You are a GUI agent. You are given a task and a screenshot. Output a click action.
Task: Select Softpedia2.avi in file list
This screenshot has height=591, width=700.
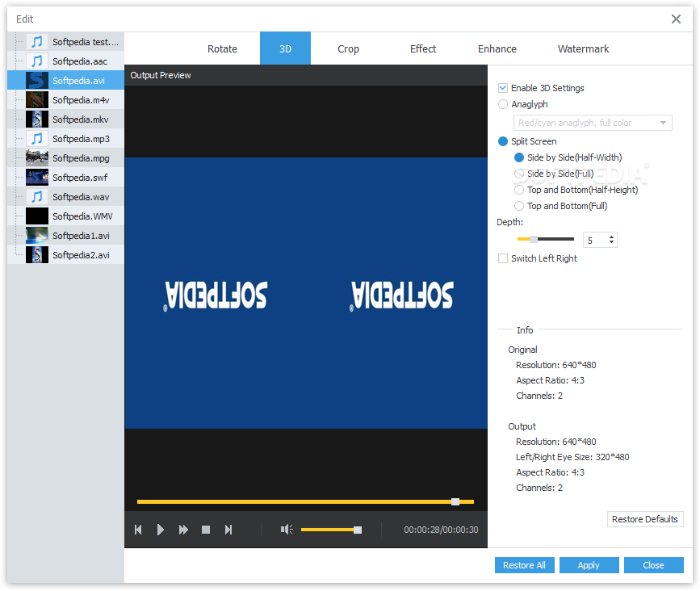[x=65, y=255]
